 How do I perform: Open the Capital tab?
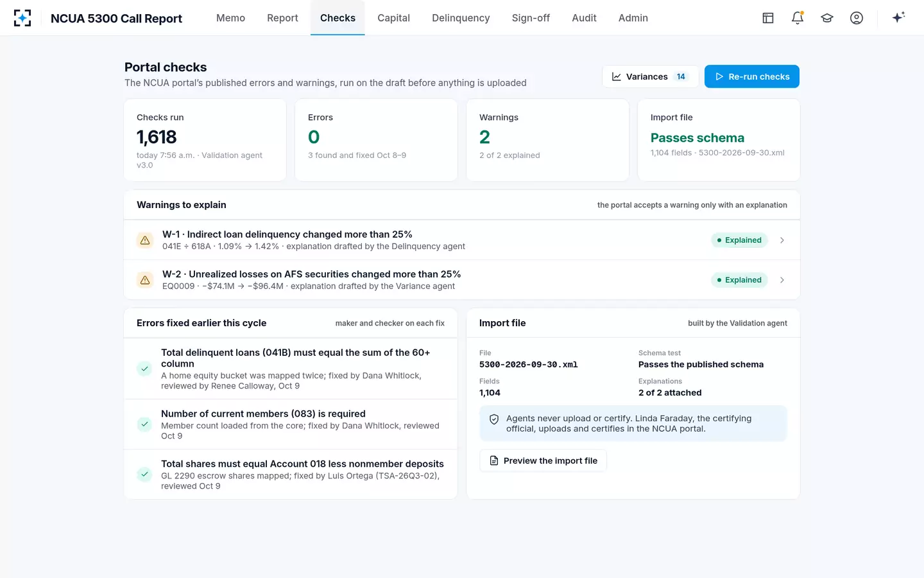click(393, 18)
